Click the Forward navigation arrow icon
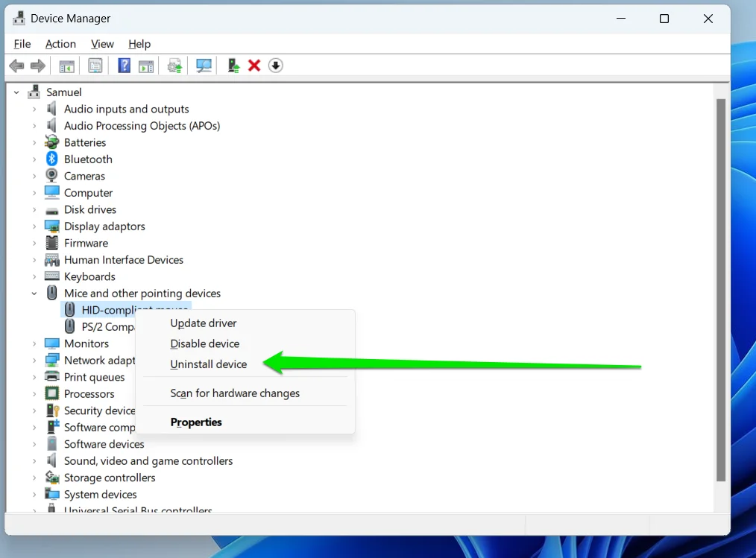The height and width of the screenshot is (558, 756). click(37, 66)
